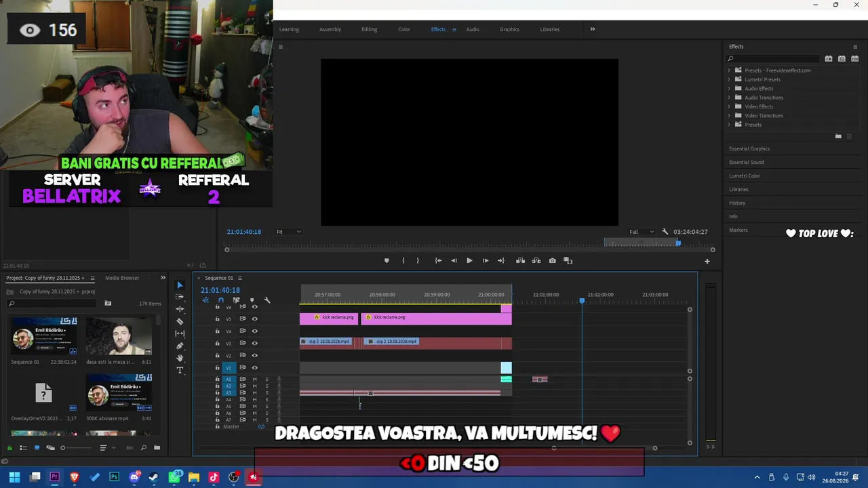Open the Fit zoom level dropdown

click(288, 232)
